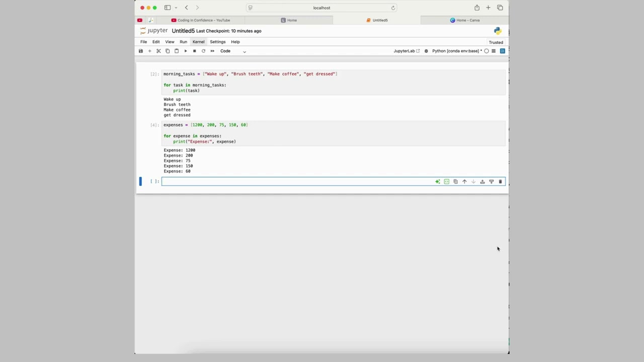Click the output line 'Expense: 1200'
This screenshot has width=644, height=362.
tap(179, 150)
